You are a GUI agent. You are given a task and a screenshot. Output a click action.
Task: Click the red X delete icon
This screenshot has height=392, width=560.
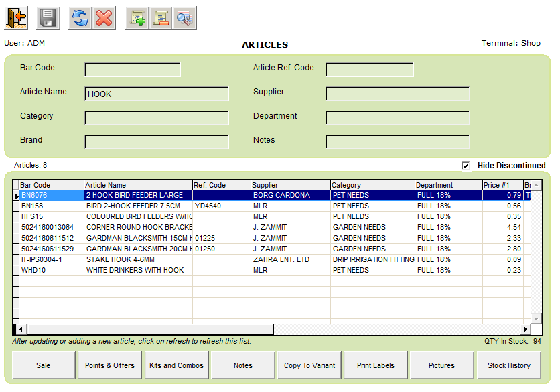click(x=104, y=18)
